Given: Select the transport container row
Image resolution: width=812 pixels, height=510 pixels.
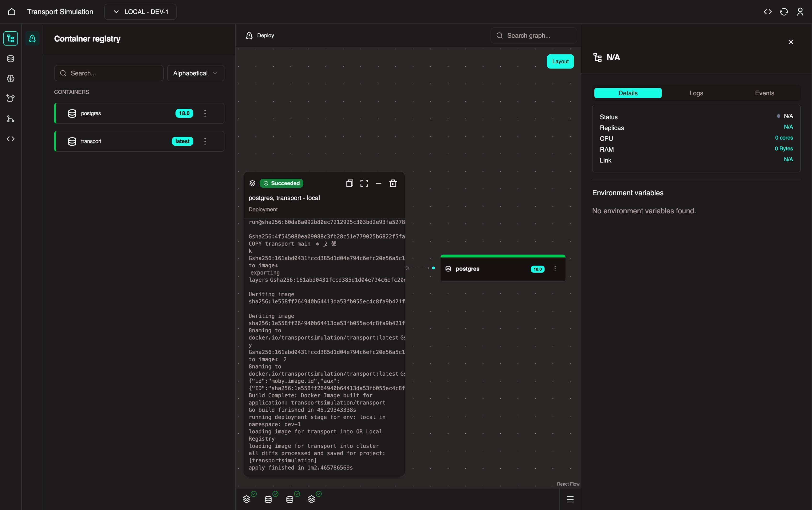Looking at the screenshot, I should (x=139, y=141).
